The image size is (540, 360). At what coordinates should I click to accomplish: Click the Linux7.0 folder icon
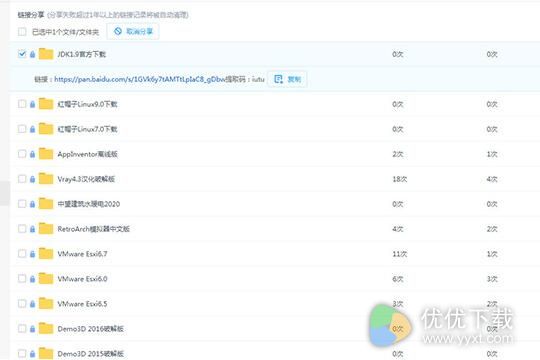pyautogui.click(x=46, y=129)
